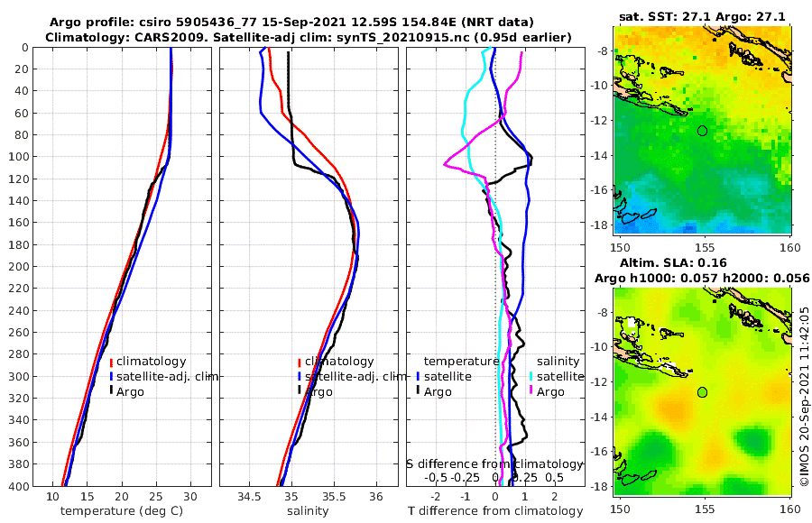Click cyan salinity satellite legend marker

point(531,376)
